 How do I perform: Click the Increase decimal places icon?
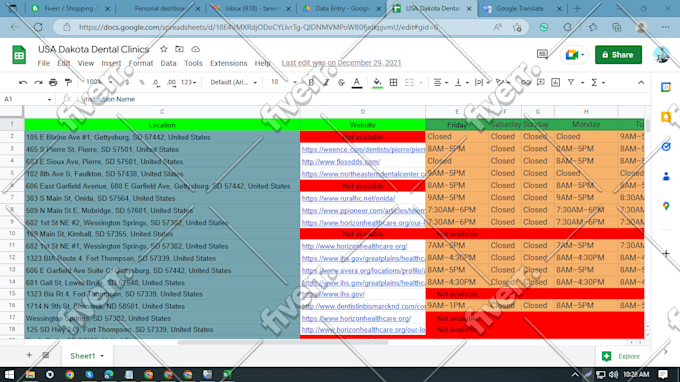171,82
